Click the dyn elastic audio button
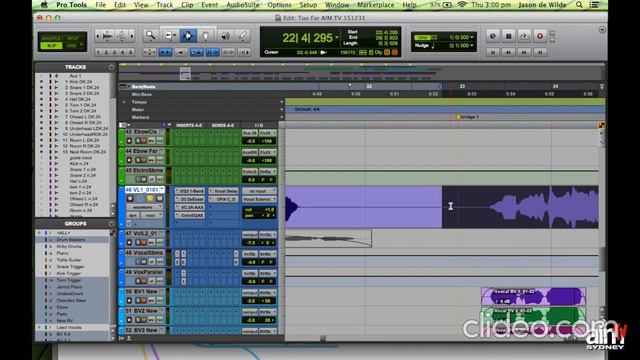Image resolution: width=640 pixels, height=360 pixels. (x=133, y=215)
